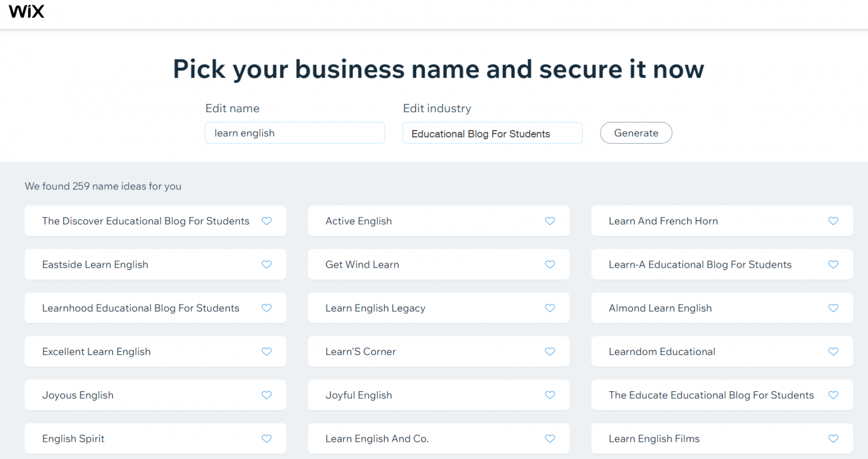Select "The Discover Educational Blog For Students" name
Viewport: 868px width, 459px height.
click(x=145, y=221)
